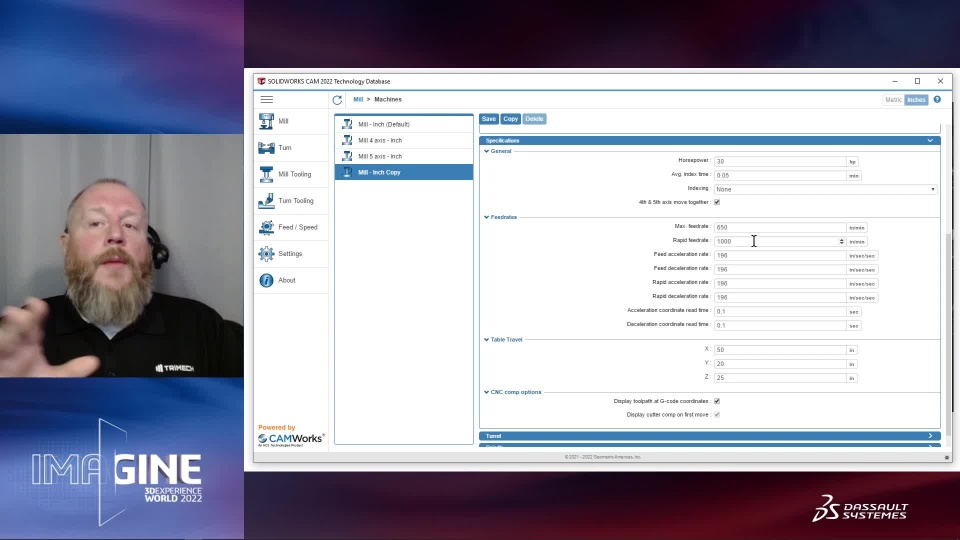
Task: Click icon of Mill 4 axis - Inch machine
Action: [347, 140]
